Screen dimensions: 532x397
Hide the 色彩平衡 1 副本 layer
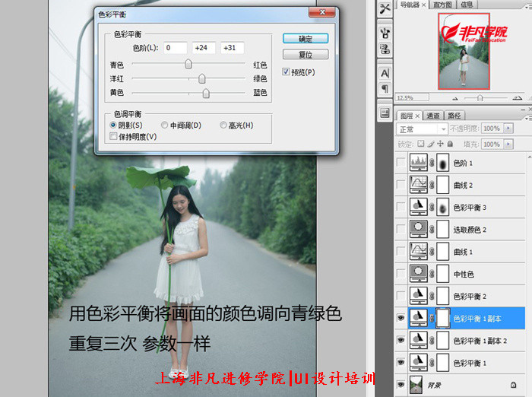coord(401,318)
